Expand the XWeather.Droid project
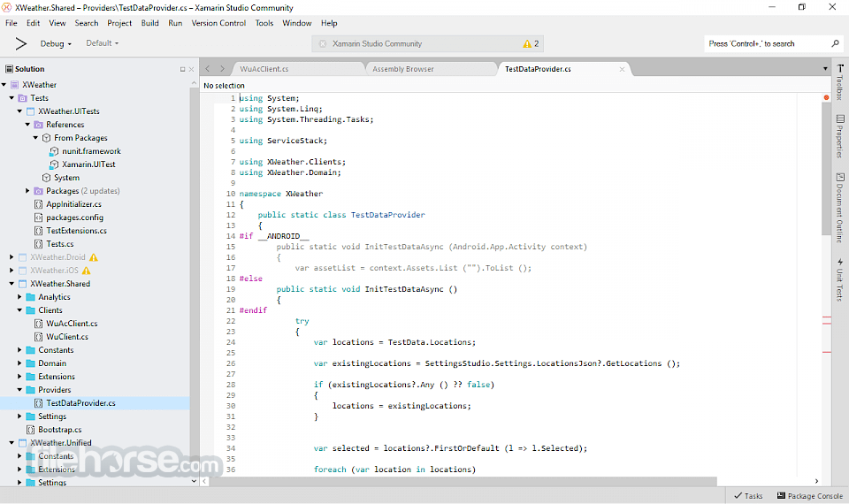 click(x=11, y=257)
